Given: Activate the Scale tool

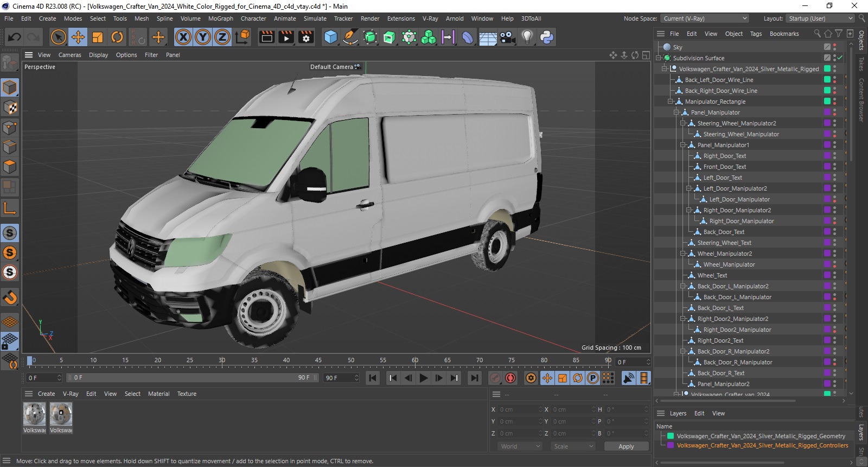Looking at the screenshot, I should (98, 37).
